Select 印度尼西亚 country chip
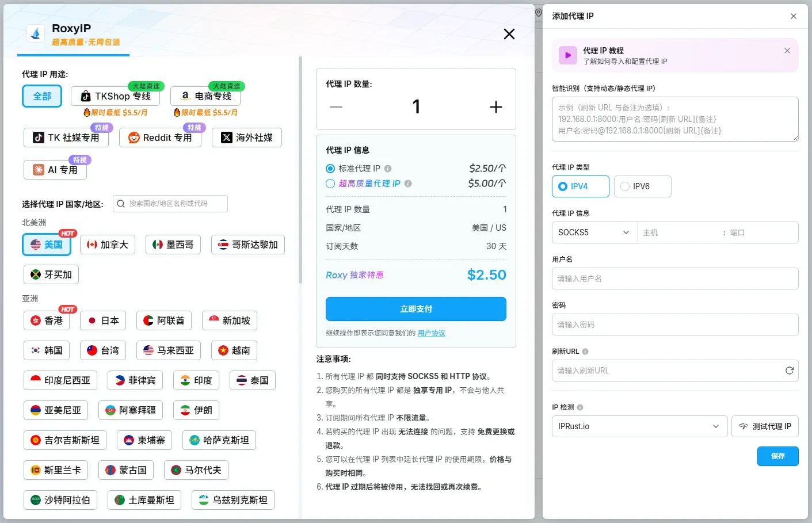Image resolution: width=812 pixels, height=523 pixels. pyautogui.click(x=60, y=380)
